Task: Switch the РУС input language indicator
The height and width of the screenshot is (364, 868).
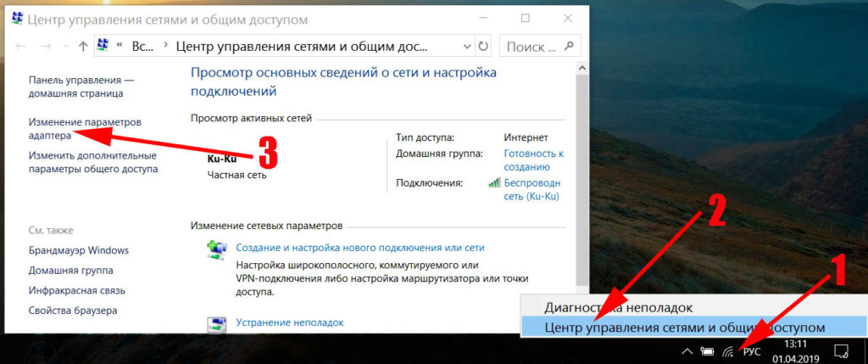Action: (x=752, y=350)
